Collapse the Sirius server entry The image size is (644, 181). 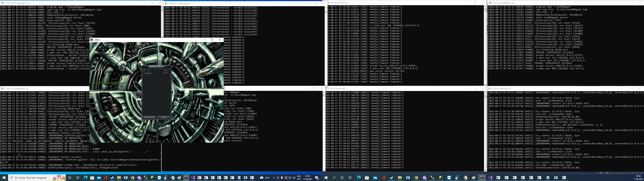tap(145, 71)
